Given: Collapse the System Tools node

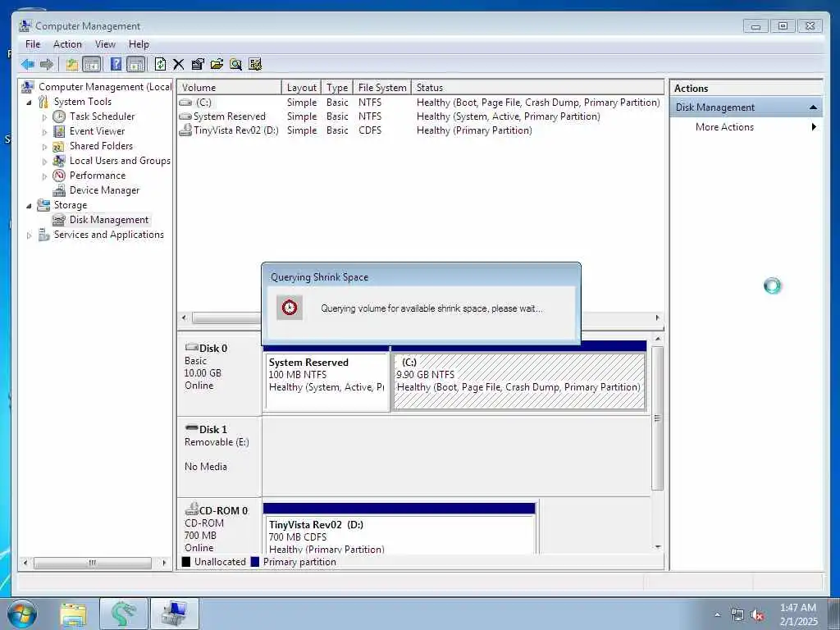Looking at the screenshot, I should tap(29, 103).
